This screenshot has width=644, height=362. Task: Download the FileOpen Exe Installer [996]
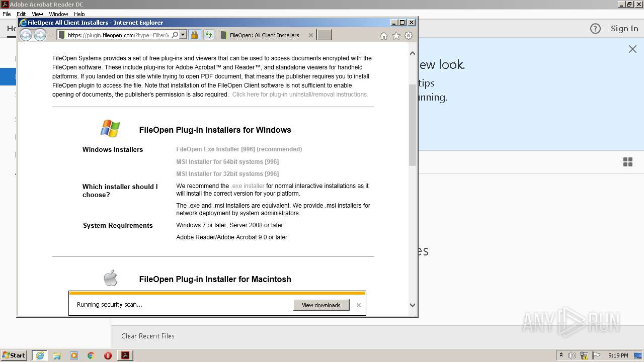click(x=239, y=149)
